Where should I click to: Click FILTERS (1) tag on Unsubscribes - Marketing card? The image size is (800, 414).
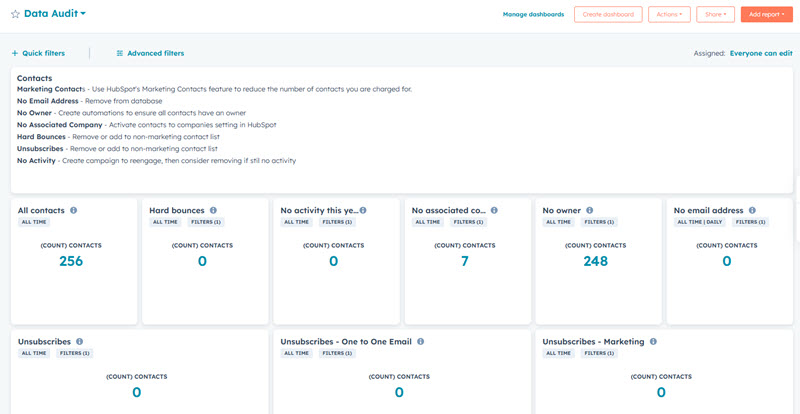click(600, 353)
